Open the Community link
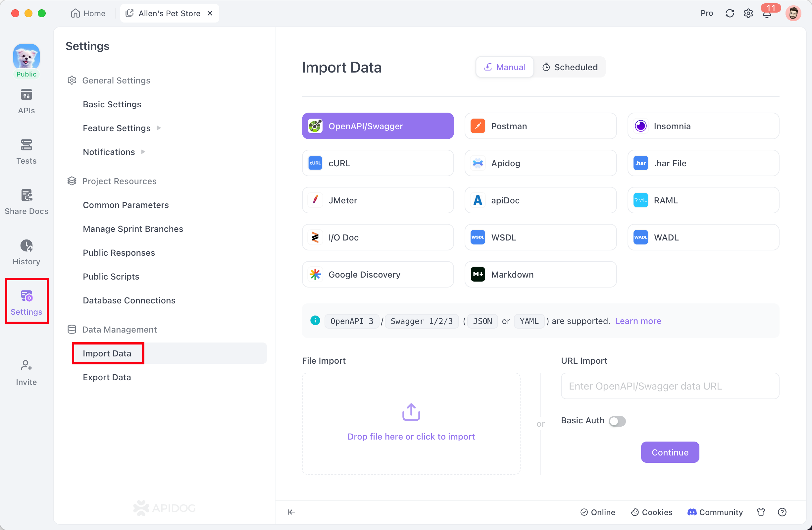Viewport: 812px width, 530px height. 715,512
